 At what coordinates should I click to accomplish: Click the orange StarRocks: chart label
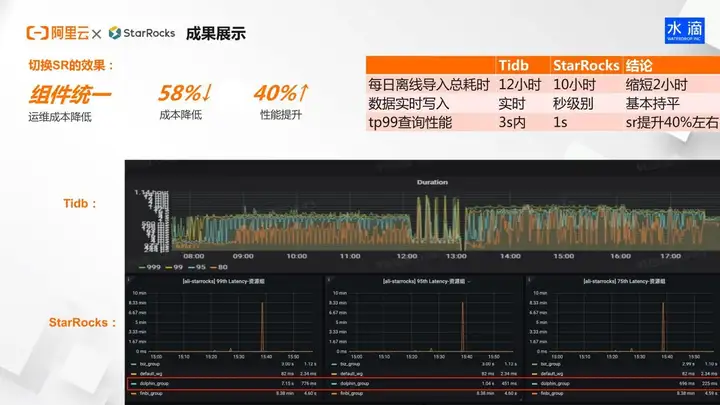(x=82, y=322)
